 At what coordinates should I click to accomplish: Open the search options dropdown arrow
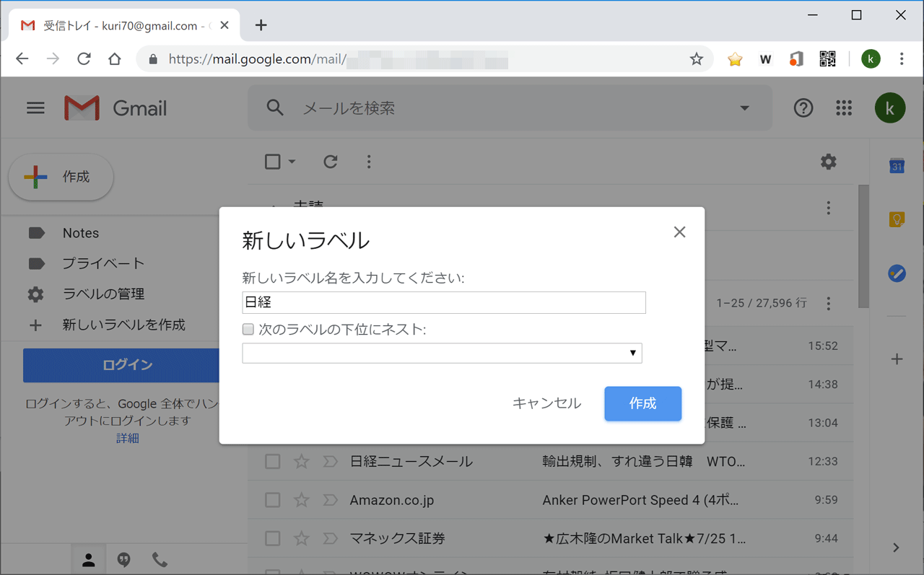pos(744,108)
